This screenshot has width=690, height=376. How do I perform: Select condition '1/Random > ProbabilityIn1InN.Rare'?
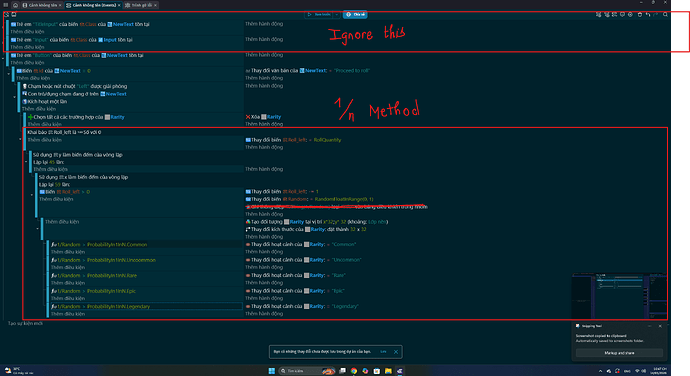[94, 276]
